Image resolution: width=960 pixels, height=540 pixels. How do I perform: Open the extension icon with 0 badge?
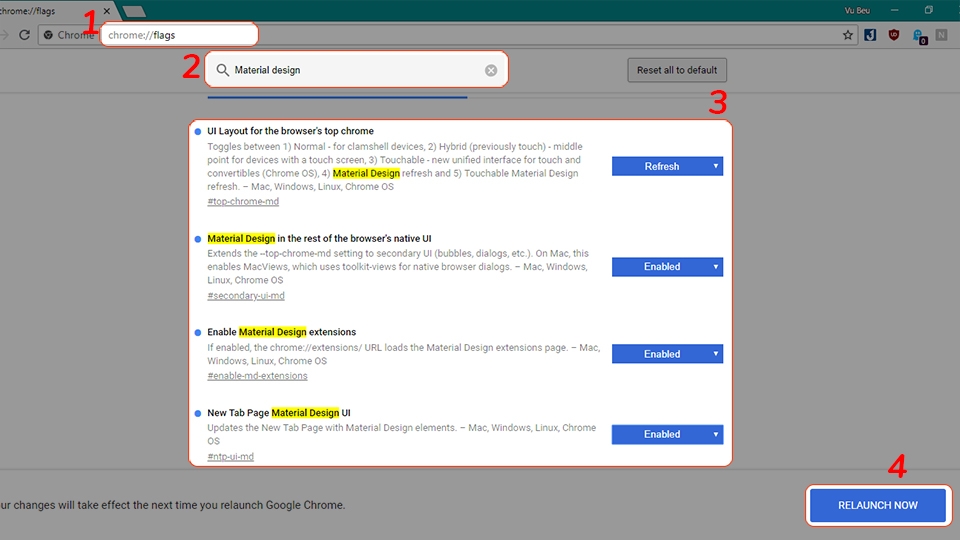[920, 37]
